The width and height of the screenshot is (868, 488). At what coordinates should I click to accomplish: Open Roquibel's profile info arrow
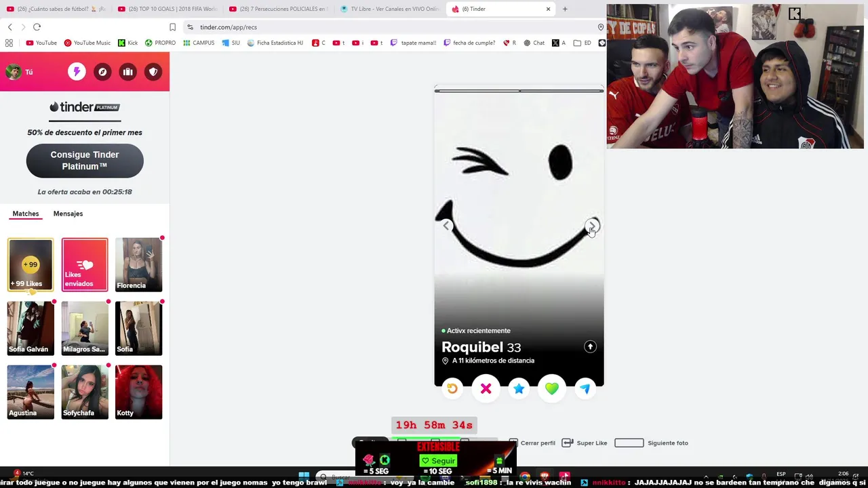590,346
